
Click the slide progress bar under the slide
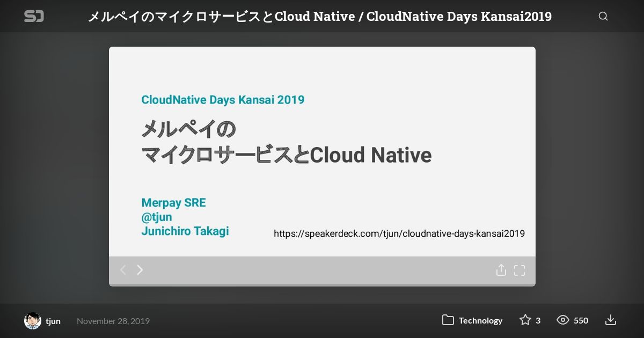(322, 285)
